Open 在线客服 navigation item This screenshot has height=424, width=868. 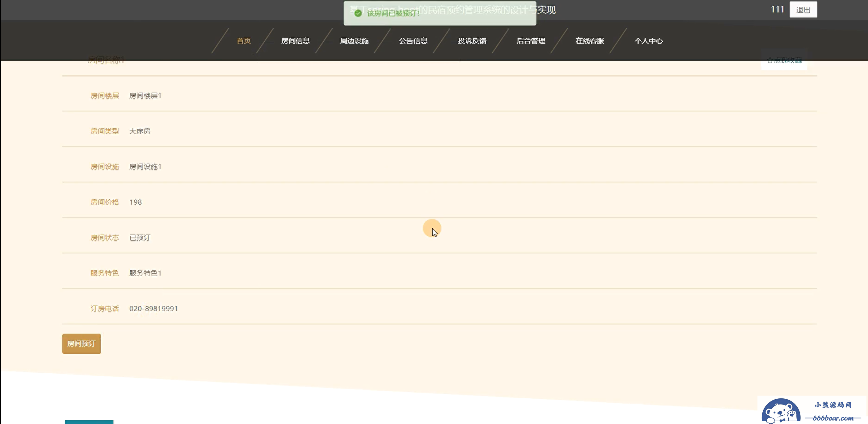pos(590,41)
